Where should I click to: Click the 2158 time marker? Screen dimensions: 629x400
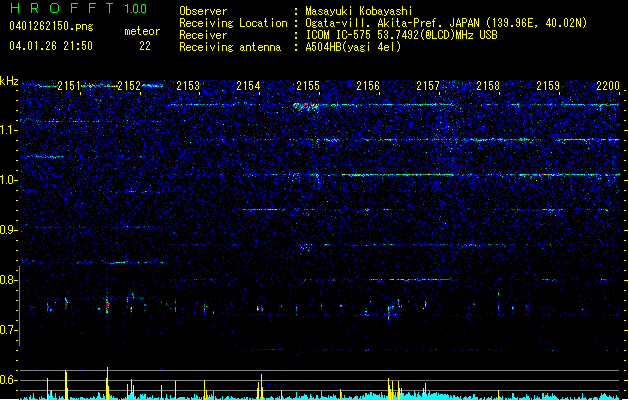pos(488,86)
